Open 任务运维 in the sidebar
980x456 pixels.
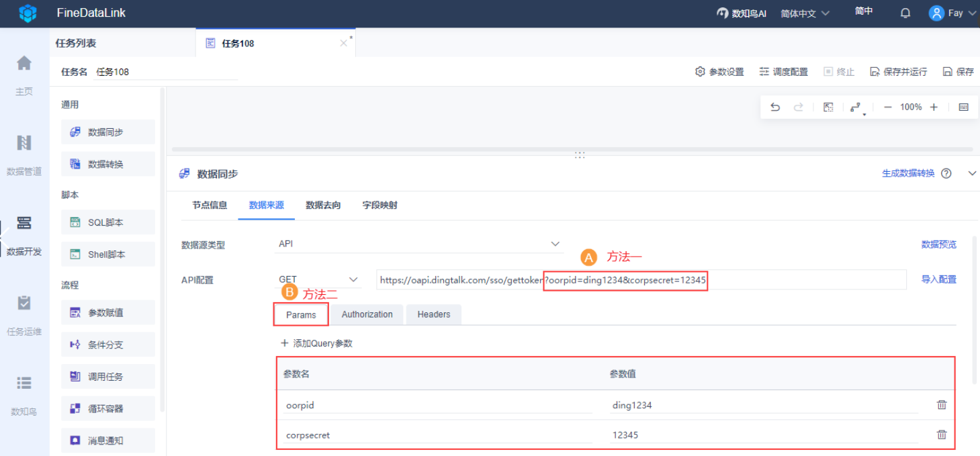tap(24, 314)
